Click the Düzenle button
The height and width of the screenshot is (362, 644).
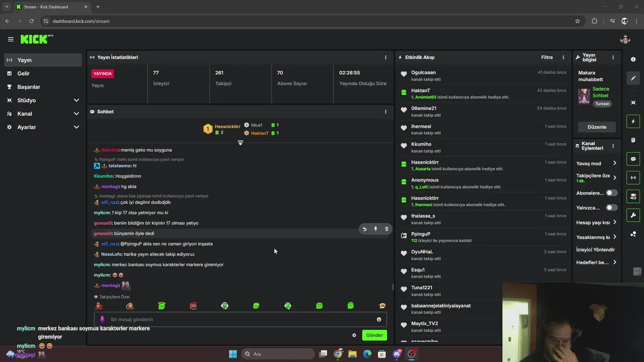597,127
